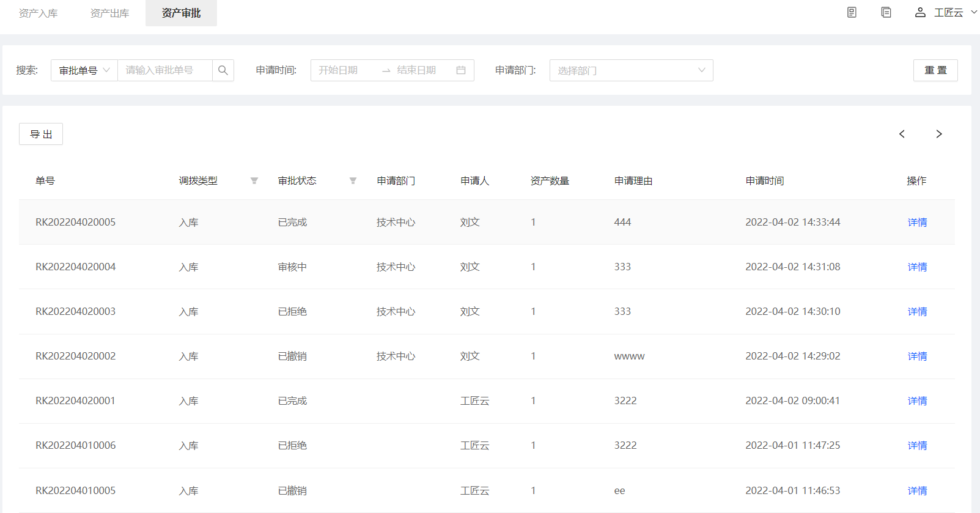Click the 资产数量 column header
The height and width of the screenshot is (513, 980).
[x=550, y=181]
